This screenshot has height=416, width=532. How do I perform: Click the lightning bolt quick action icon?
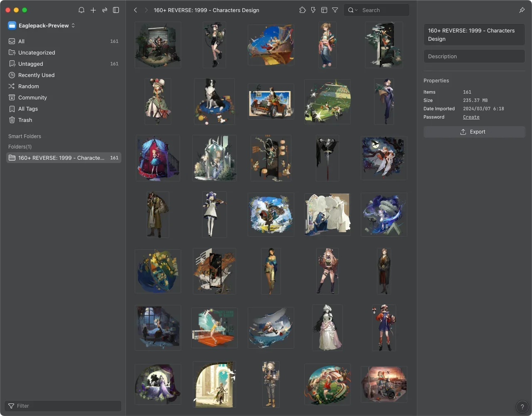pos(313,10)
